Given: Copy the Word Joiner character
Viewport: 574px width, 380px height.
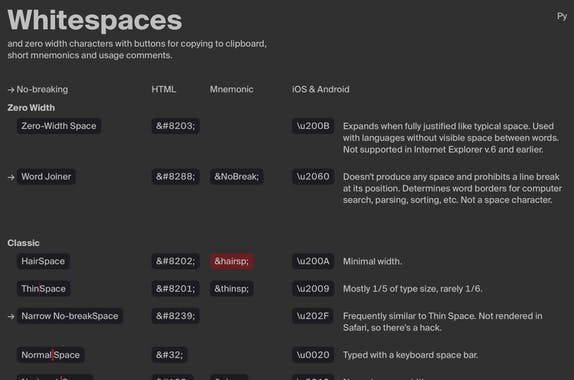Looking at the screenshot, I should [x=46, y=176].
